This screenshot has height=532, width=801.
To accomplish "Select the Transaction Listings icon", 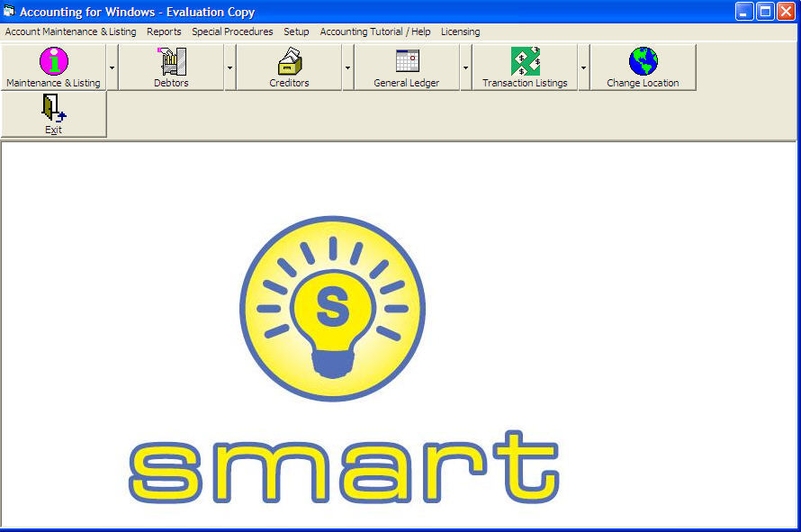I will [x=525, y=61].
